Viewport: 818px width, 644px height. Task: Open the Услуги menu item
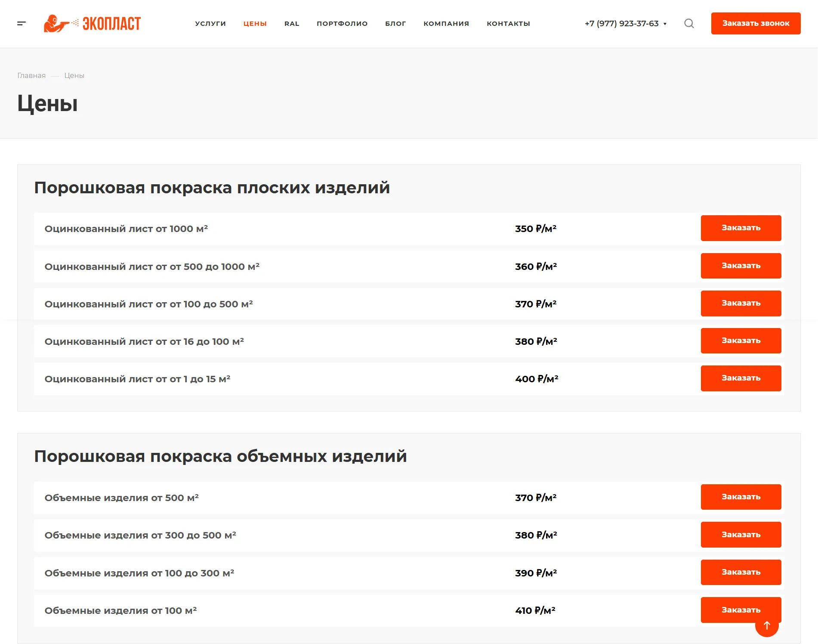pos(210,24)
